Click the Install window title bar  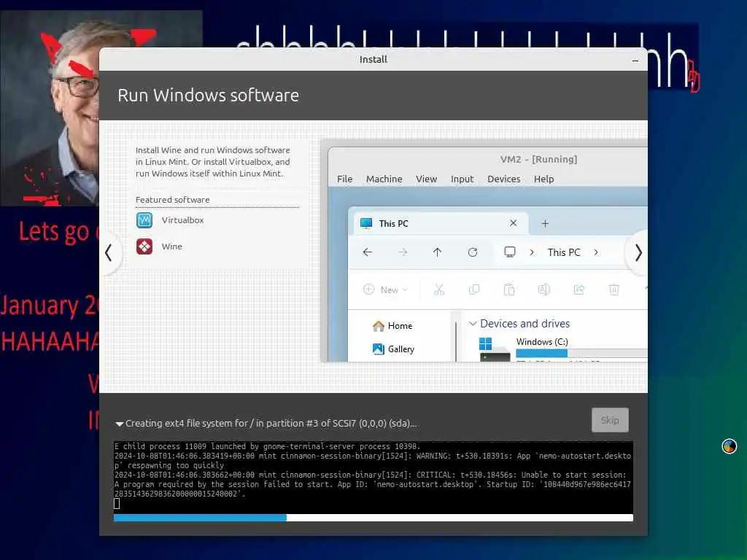pyautogui.click(x=373, y=59)
